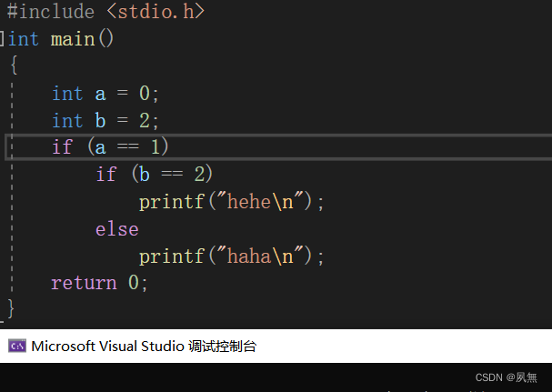This screenshot has height=392, width=552.
Task: Click the else keyword
Action: [117, 229]
